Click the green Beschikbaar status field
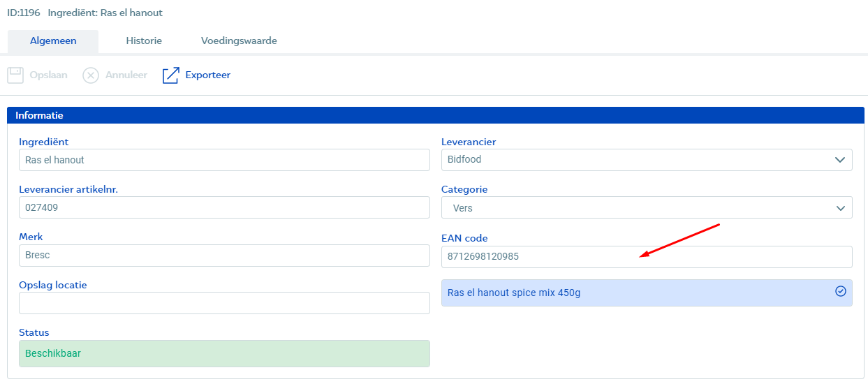Viewport: 868px width, 384px height. tap(224, 353)
